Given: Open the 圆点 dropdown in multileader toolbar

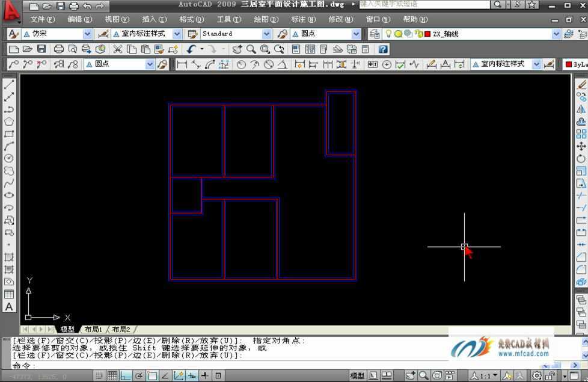Looking at the screenshot, I should pos(150,64).
